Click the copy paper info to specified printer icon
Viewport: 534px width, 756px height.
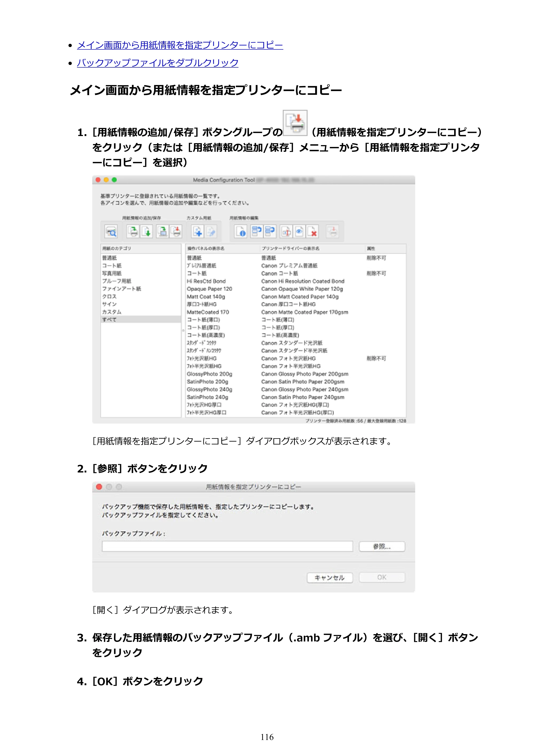click(176, 231)
